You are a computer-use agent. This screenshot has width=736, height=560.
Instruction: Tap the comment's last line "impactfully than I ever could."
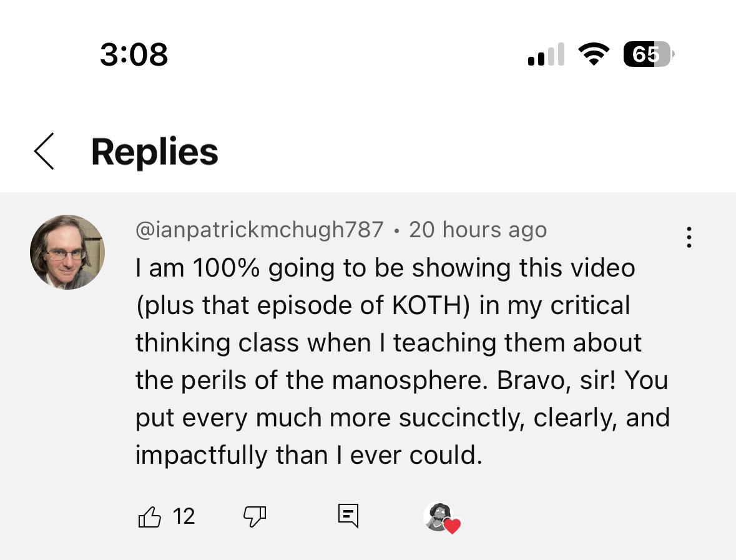tap(309, 455)
